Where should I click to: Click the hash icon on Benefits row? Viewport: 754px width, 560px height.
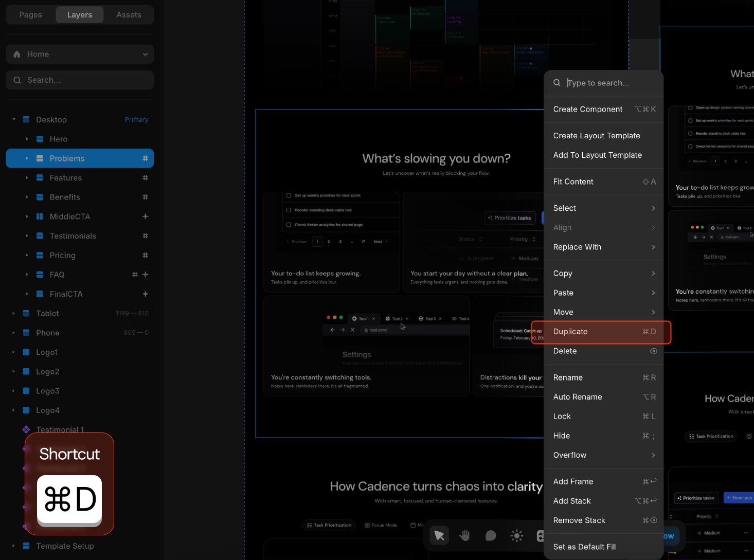click(145, 197)
